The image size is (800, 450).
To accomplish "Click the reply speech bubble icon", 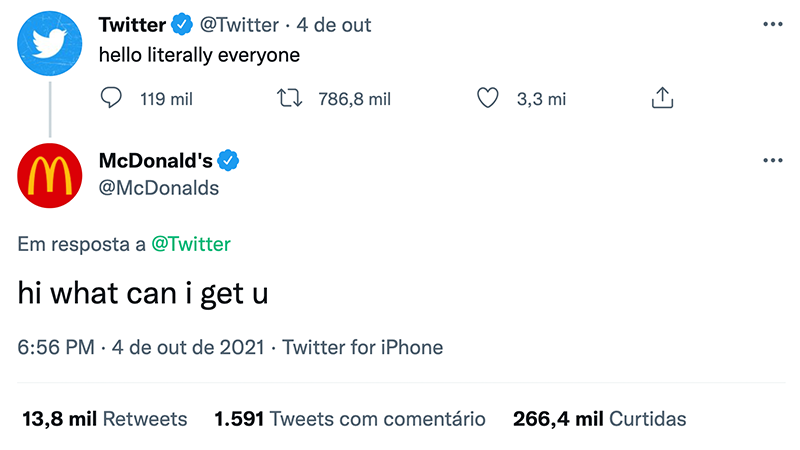I will click(113, 98).
